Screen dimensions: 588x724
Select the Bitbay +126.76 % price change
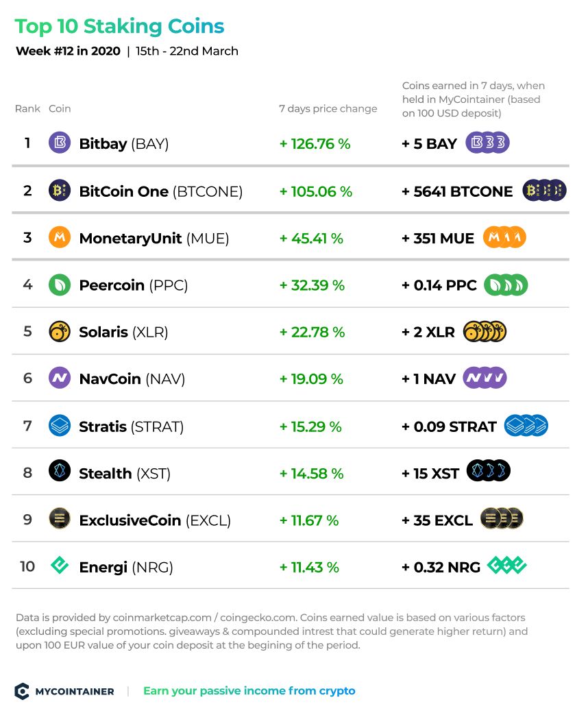[x=315, y=143]
